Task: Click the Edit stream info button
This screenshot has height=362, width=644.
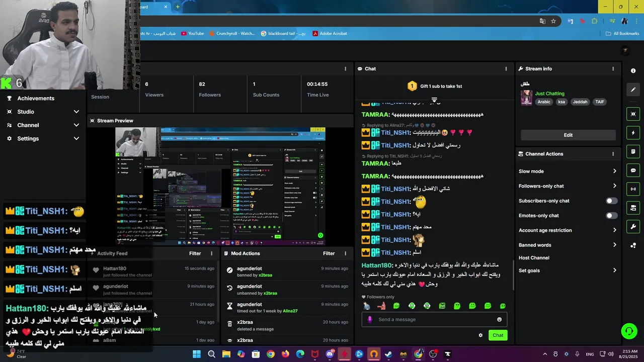Action: click(x=568, y=135)
